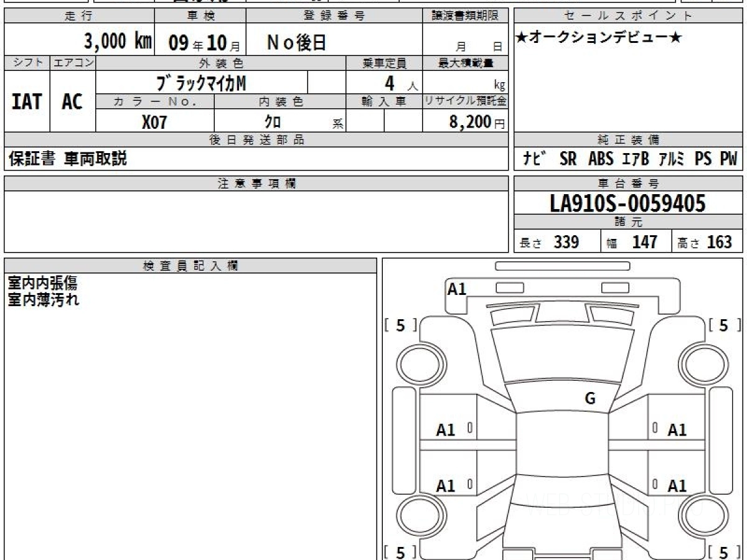The width and height of the screenshot is (747, 560).
Task: Select the height value 163
Action: [x=720, y=241]
